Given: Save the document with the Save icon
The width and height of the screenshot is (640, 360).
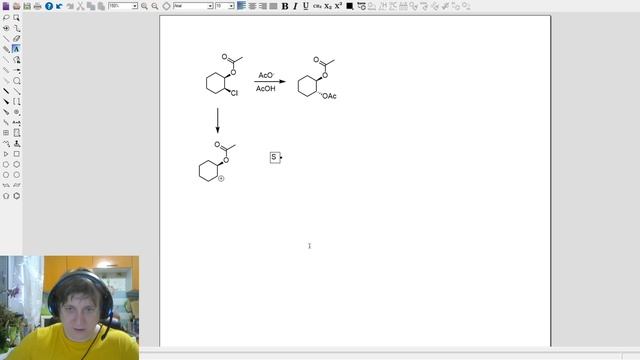Looking at the screenshot, I should pos(27,6).
